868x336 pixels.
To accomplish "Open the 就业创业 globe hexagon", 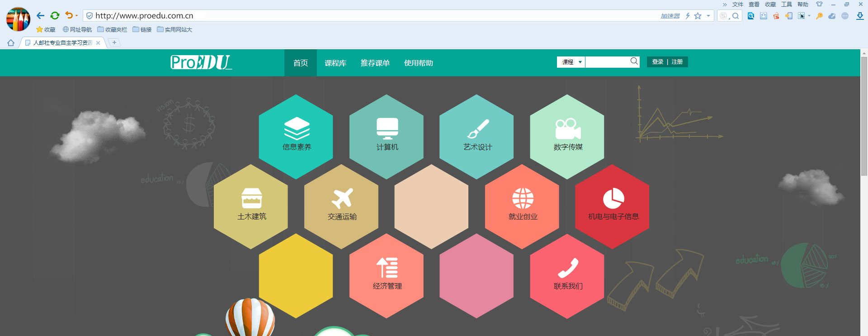I will (x=522, y=206).
